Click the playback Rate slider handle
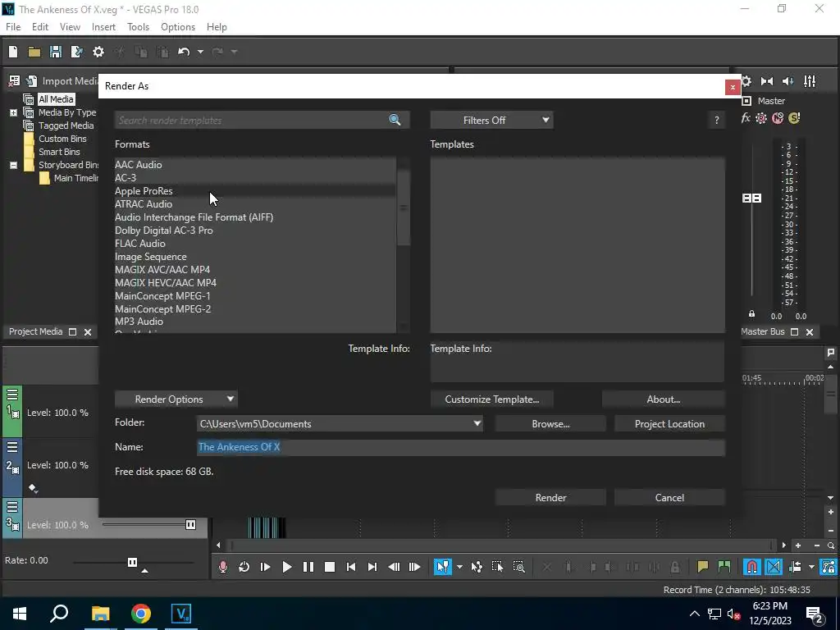840x630 pixels. [x=132, y=562]
